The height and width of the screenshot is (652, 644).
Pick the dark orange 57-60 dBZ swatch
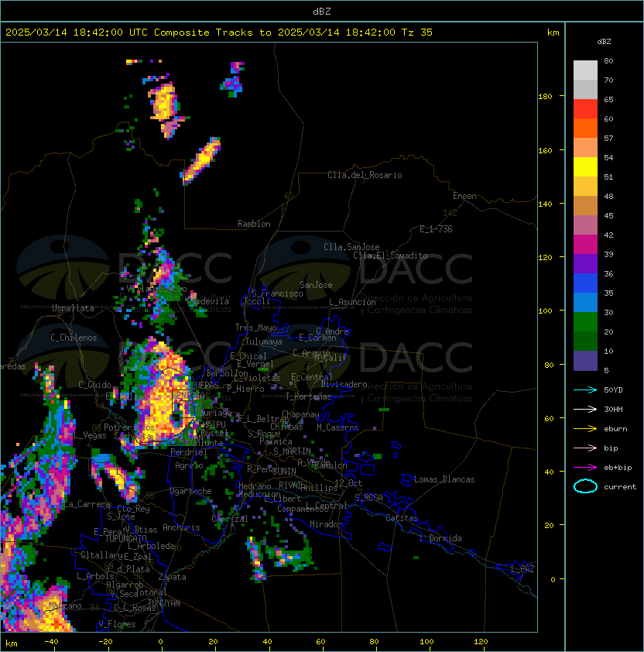point(585,129)
